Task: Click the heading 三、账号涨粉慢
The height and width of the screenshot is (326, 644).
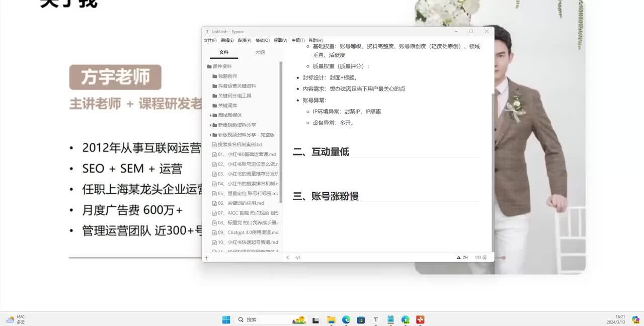Action: (326, 196)
